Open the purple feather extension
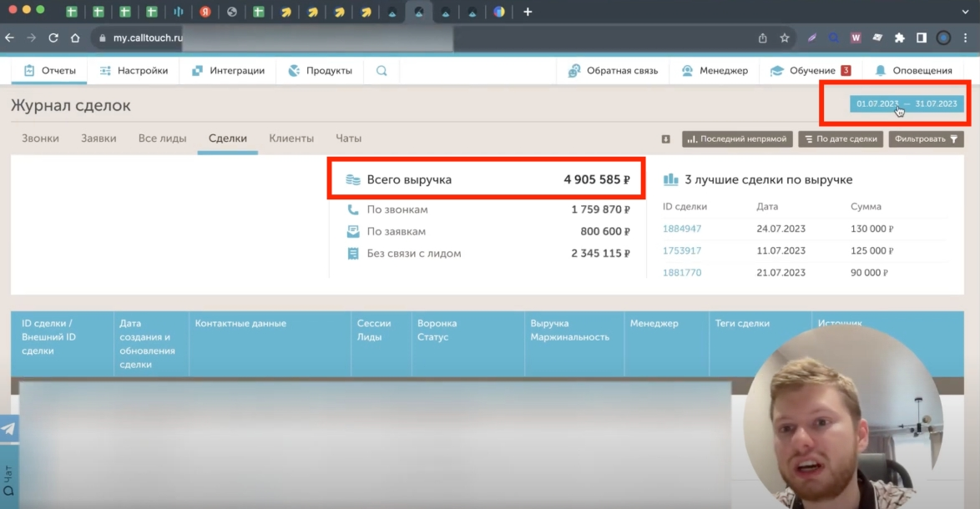The width and height of the screenshot is (980, 509). tap(812, 38)
